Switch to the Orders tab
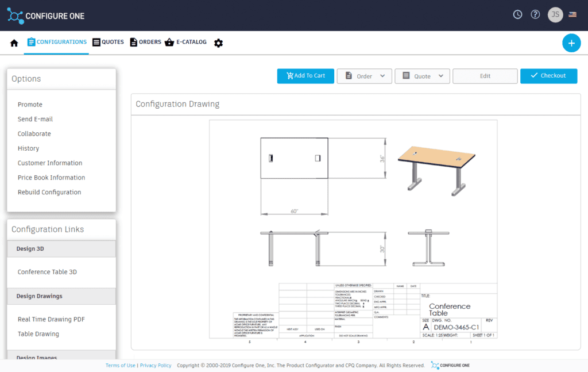This screenshot has width=588, height=372. coord(145,42)
